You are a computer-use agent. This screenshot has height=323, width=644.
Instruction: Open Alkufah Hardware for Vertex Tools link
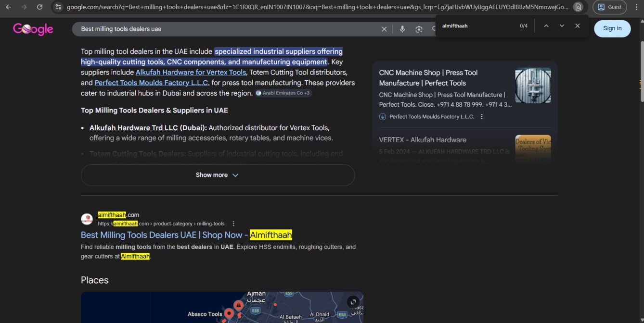tap(191, 72)
